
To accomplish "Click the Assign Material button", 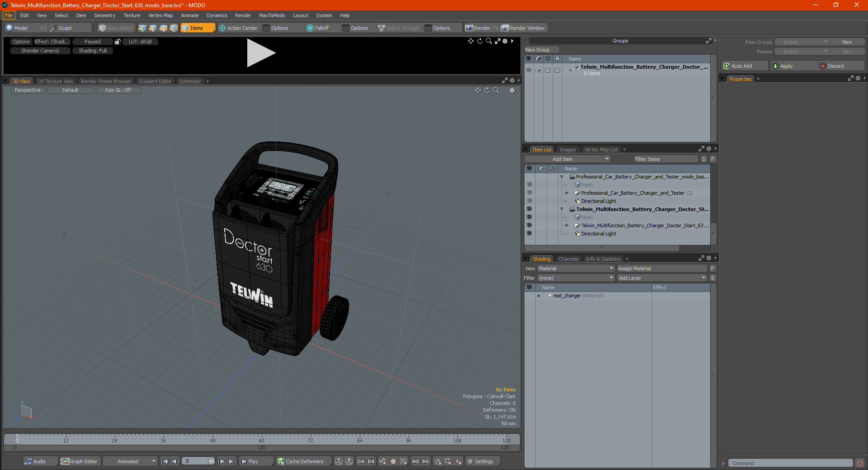I will click(x=662, y=268).
